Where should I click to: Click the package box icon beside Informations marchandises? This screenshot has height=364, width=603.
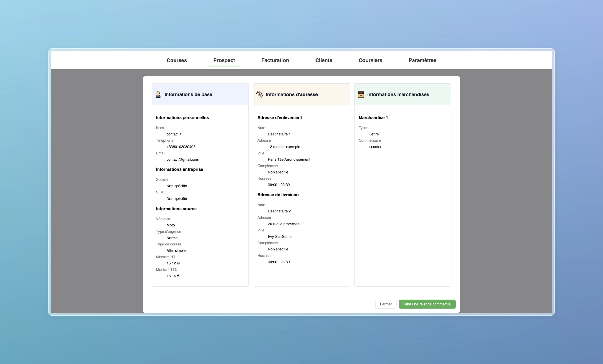(361, 94)
